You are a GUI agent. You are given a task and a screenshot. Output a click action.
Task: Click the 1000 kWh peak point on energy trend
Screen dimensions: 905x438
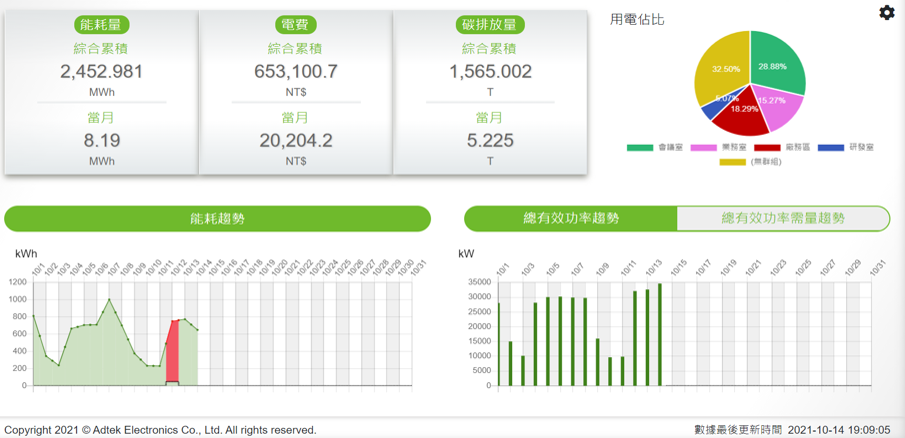pos(109,299)
